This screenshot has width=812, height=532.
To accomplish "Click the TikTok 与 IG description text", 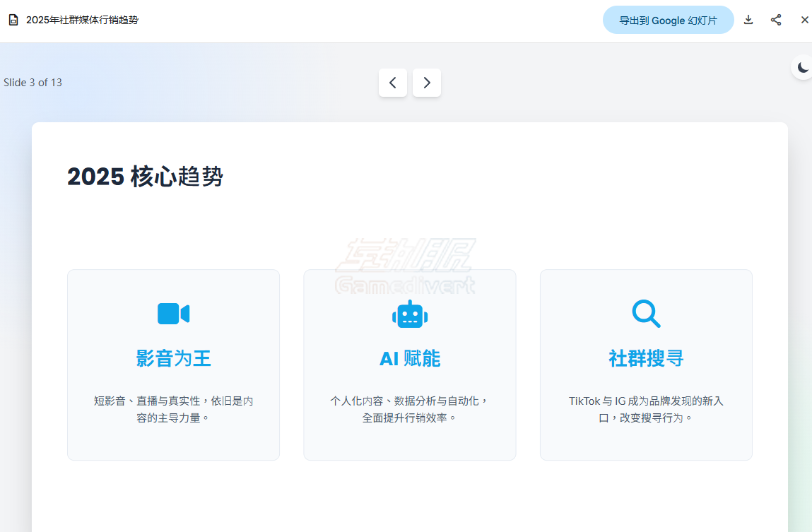I will (x=645, y=408).
